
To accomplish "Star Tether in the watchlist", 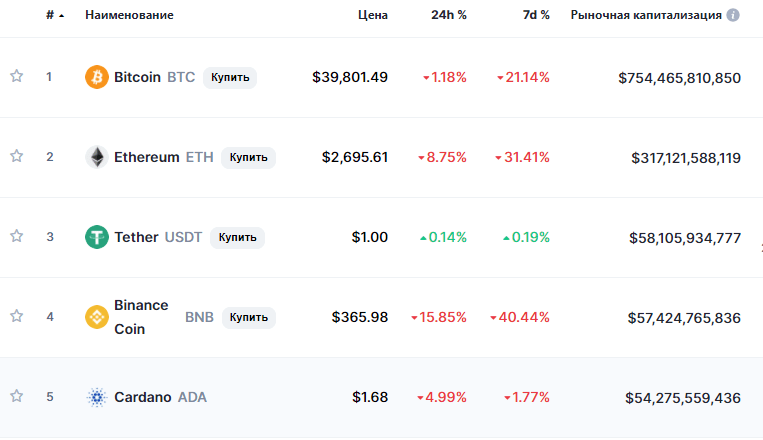I will coord(17,236).
